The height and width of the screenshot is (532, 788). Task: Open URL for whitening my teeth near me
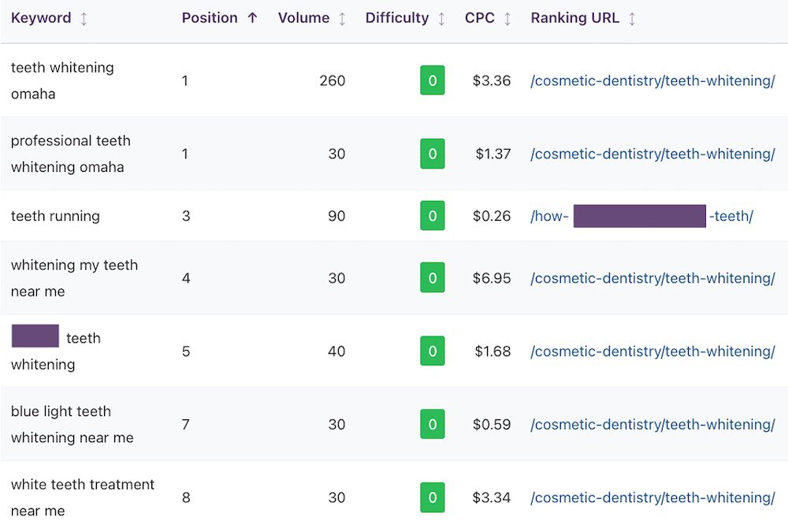coord(652,278)
